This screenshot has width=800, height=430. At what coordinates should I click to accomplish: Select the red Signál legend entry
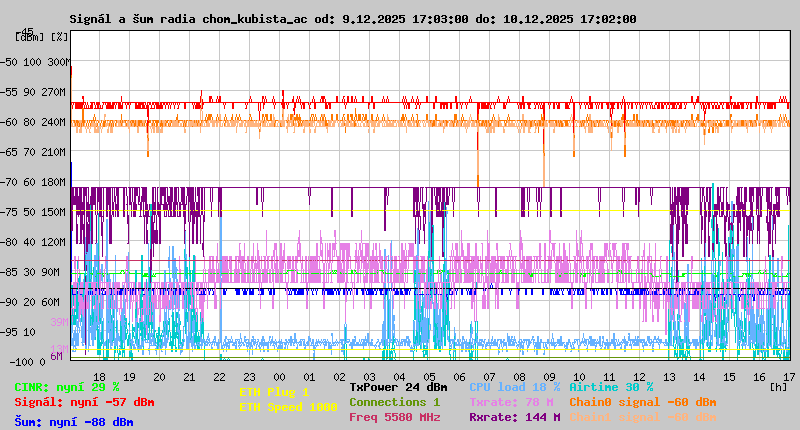pyautogui.click(x=84, y=402)
